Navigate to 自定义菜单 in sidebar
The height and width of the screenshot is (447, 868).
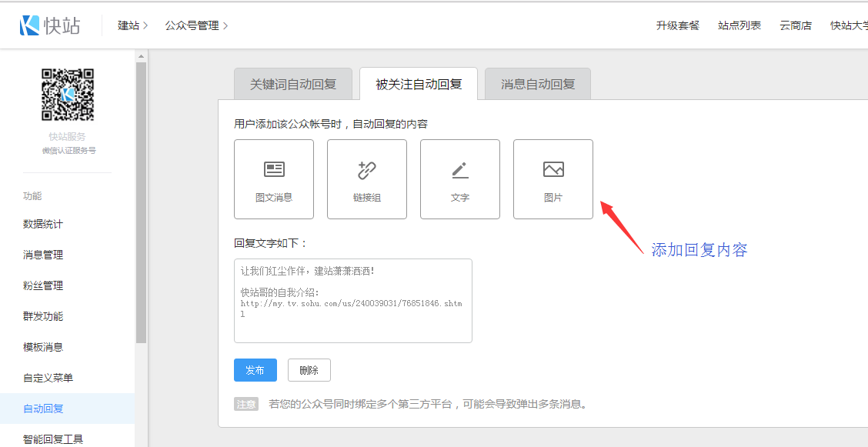[x=48, y=378]
